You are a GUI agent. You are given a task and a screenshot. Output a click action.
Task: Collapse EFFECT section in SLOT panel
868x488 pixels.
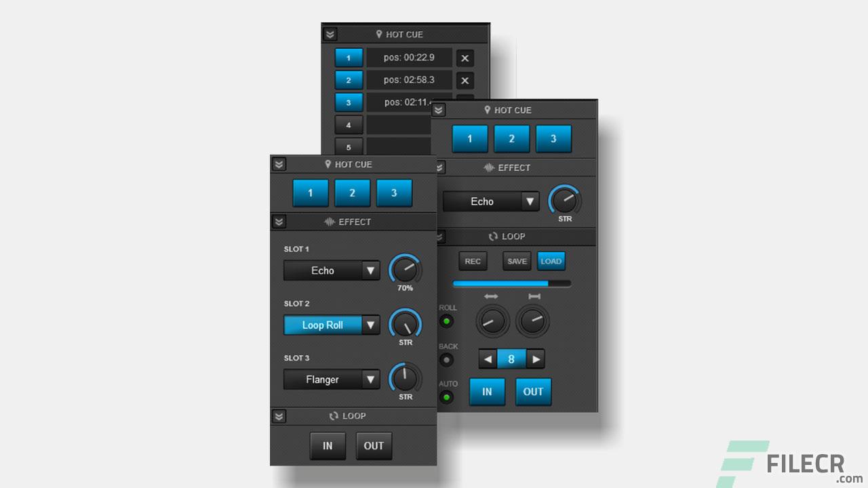point(279,222)
